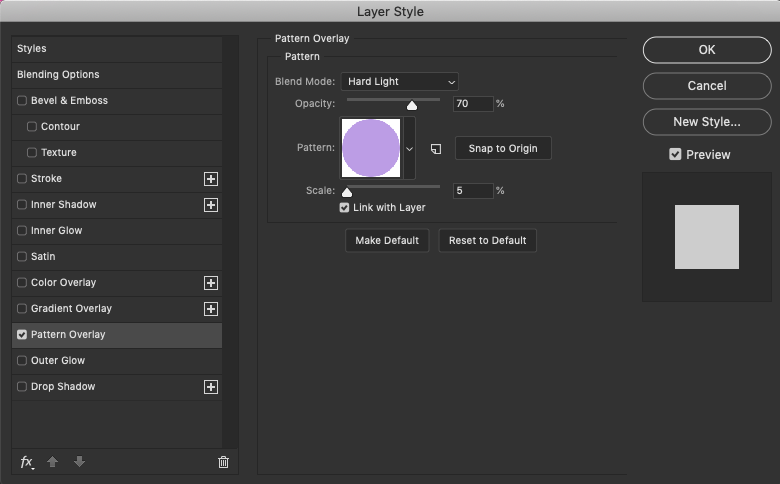
Task: Enable the Bevel & Emboss checkbox
Action: point(22,100)
